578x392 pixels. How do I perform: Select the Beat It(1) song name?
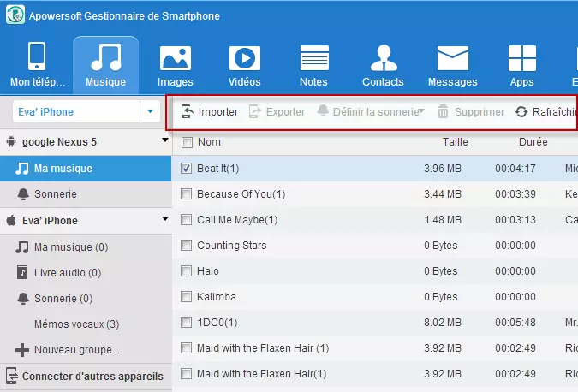tap(217, 169)
